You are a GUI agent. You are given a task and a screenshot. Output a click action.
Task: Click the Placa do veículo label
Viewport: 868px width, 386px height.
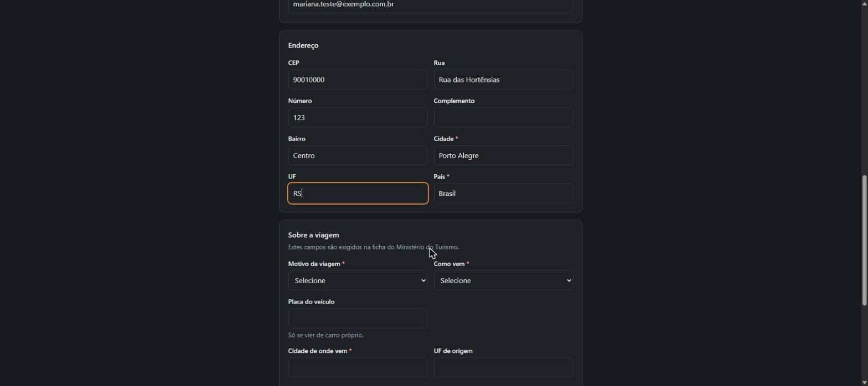pos(311,301)
